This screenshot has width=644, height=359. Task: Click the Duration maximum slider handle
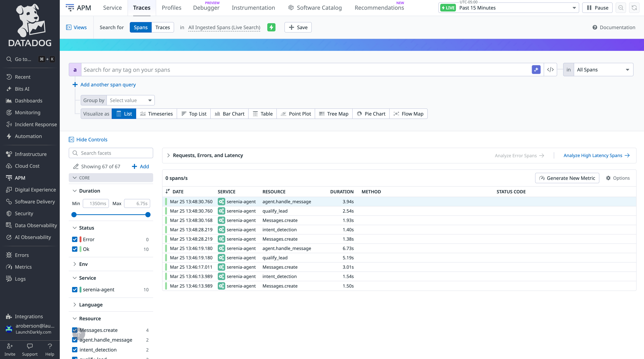pyautogui.click(x=148, y=214)
